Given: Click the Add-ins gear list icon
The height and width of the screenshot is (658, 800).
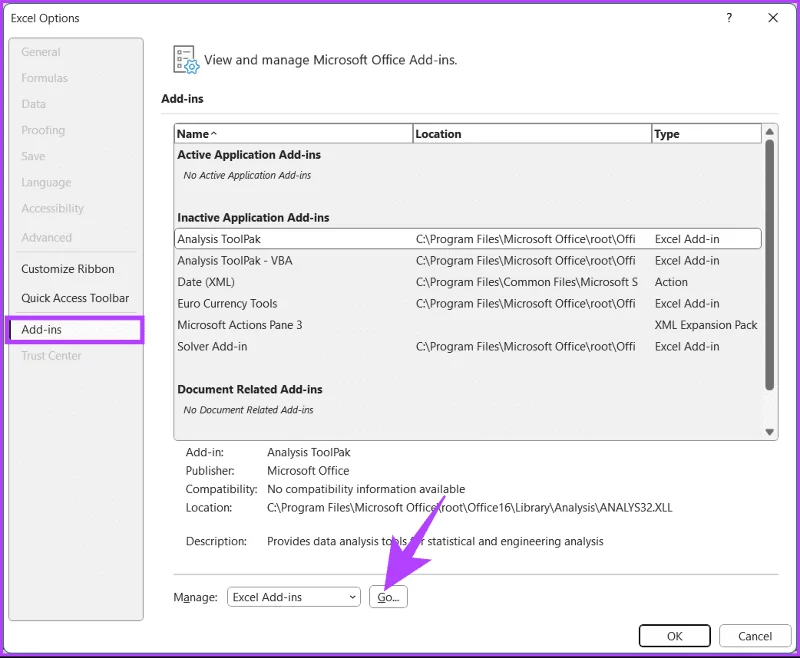Looking at the screenshot, I should pyautogui.click(x=186, y=60).
